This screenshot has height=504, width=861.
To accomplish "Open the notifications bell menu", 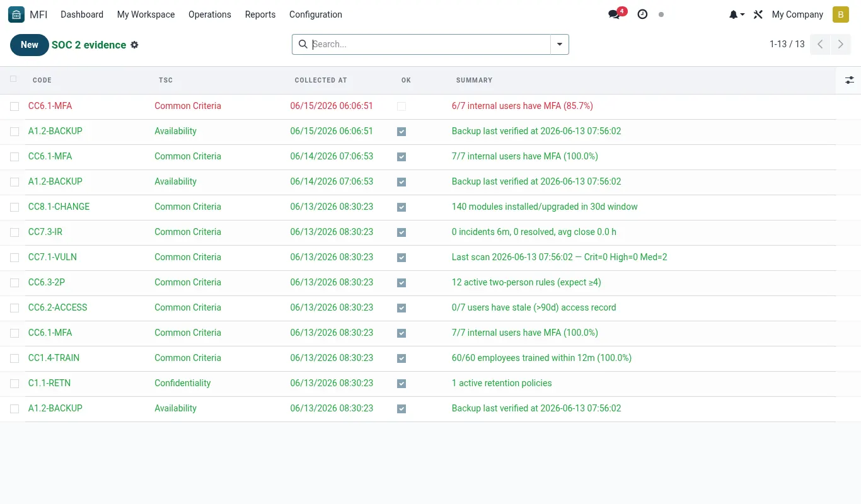I will click(x=736, y=14).
